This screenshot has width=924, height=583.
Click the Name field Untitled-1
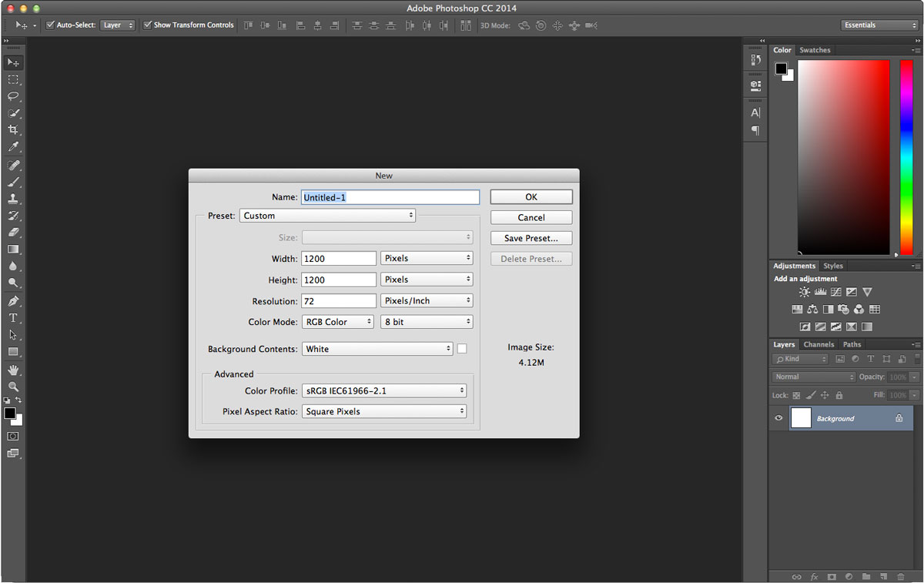(x=390, y=197)
